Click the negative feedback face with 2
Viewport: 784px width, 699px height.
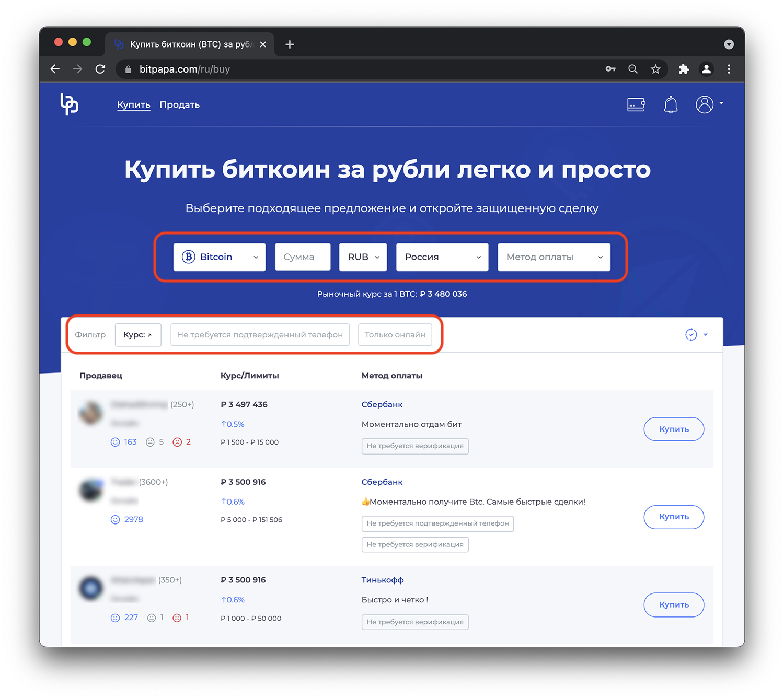coord(177,442)
